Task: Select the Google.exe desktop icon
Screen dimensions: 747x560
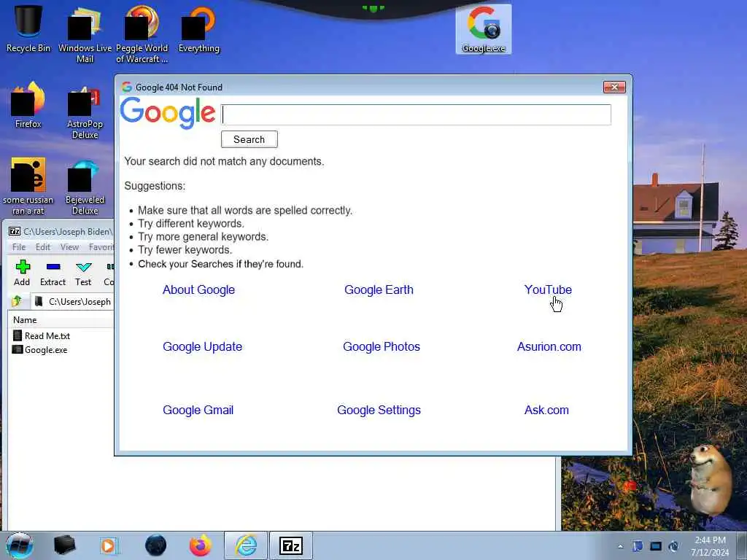Action: click(x=484, y=29)
